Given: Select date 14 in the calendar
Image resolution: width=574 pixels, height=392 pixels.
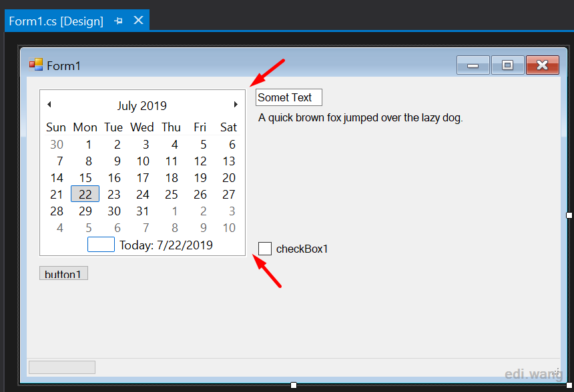Looking at the screenshot, I should coord(57,178).
